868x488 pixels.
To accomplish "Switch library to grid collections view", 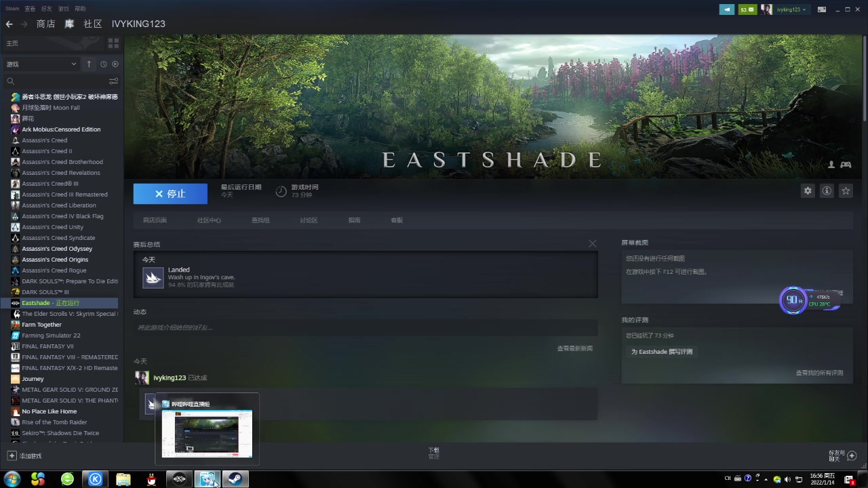I will (113, 43).
